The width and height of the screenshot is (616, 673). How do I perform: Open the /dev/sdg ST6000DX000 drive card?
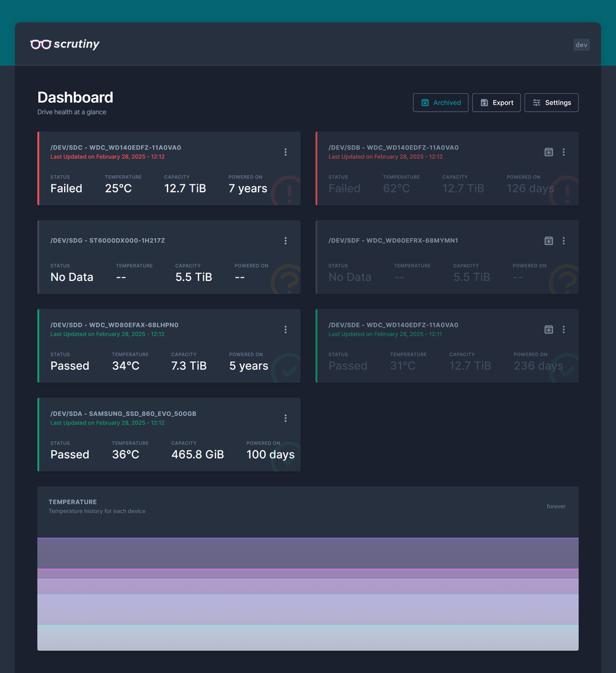coord(108,241)
